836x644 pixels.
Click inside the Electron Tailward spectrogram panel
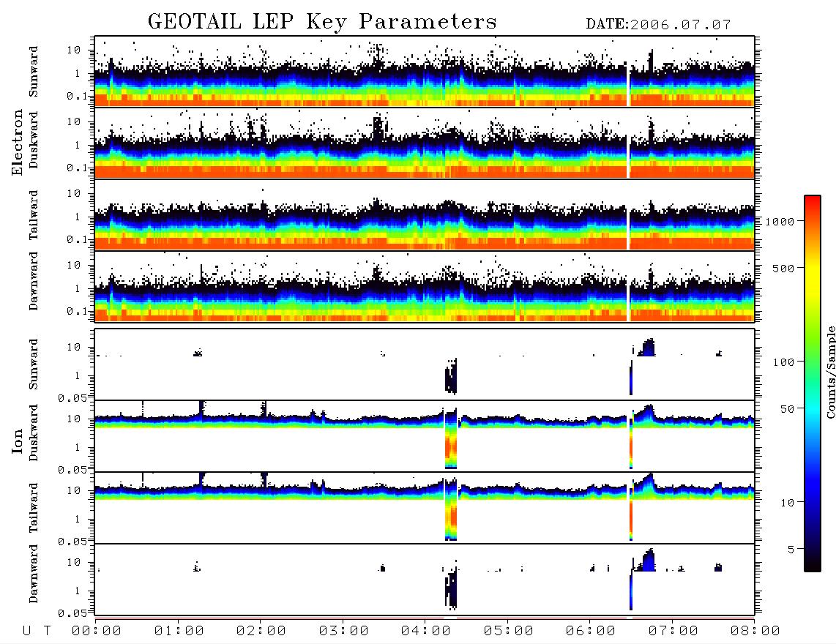425,215
